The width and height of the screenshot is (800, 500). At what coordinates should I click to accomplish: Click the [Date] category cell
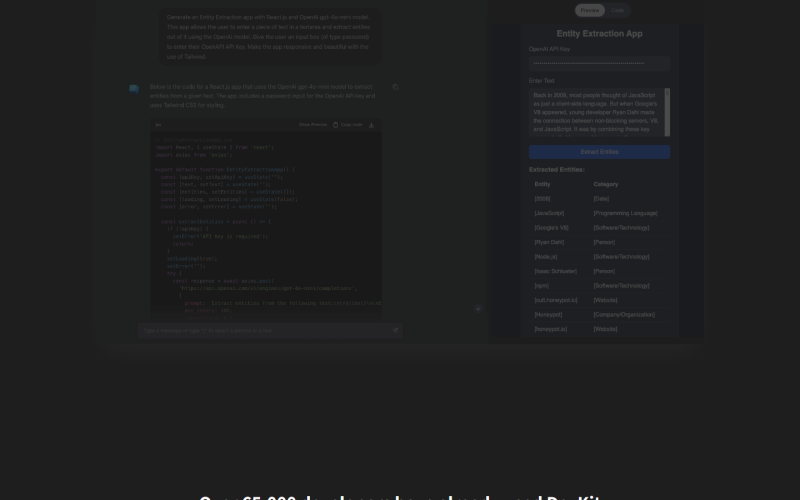(x=601, y=199)
